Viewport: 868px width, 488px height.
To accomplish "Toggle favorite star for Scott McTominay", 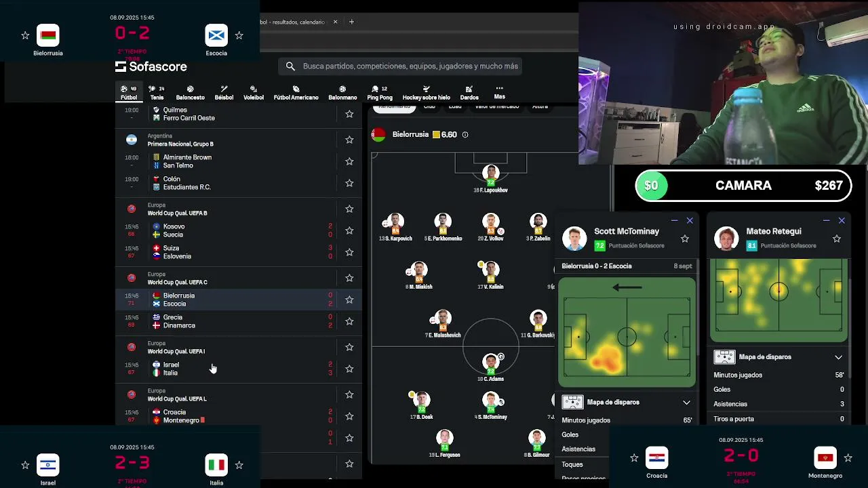I will tap(685, 239).
